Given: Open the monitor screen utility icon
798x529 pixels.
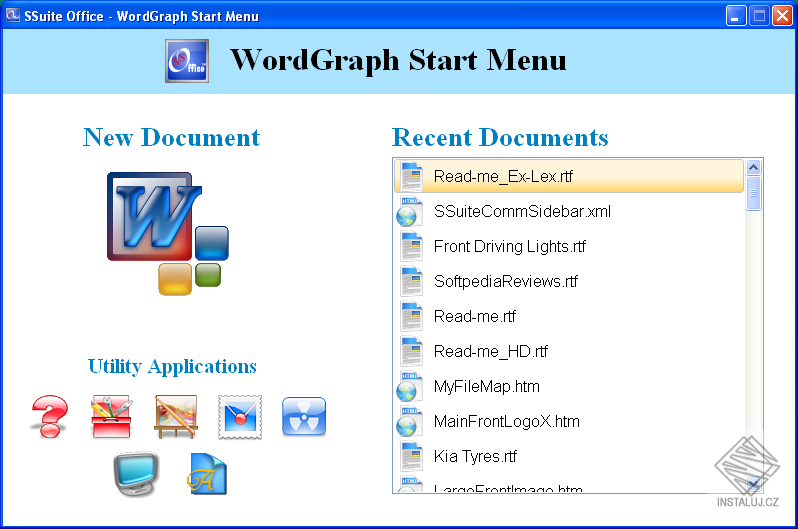Looking at the screenshot, I should click(x=135, y=474).
